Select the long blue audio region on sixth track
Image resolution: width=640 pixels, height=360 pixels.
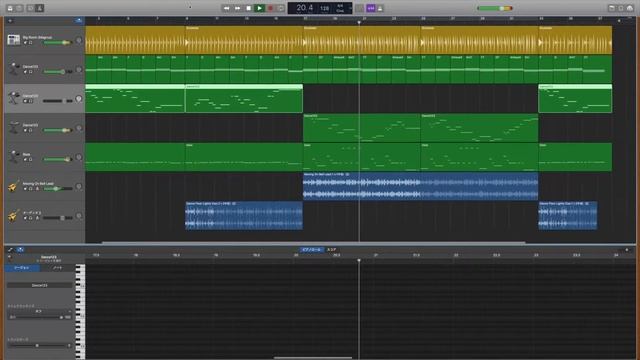point(420,186)
